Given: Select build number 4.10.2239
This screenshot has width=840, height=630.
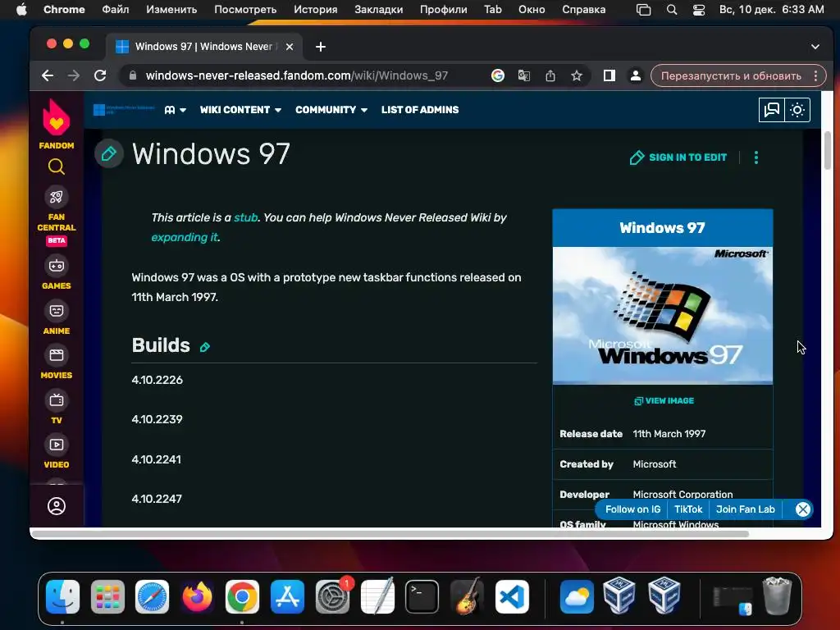Looking at the screenshot, I should click(x=157, y=419).
